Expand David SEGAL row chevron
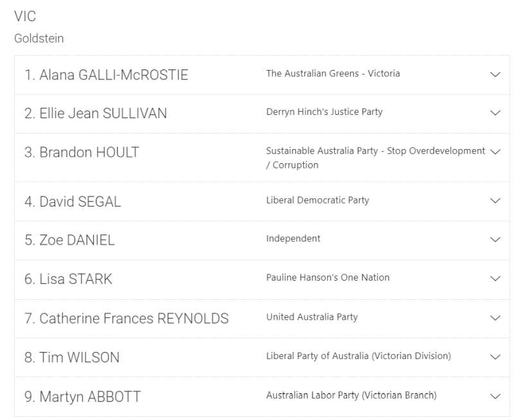 [495, 201]
